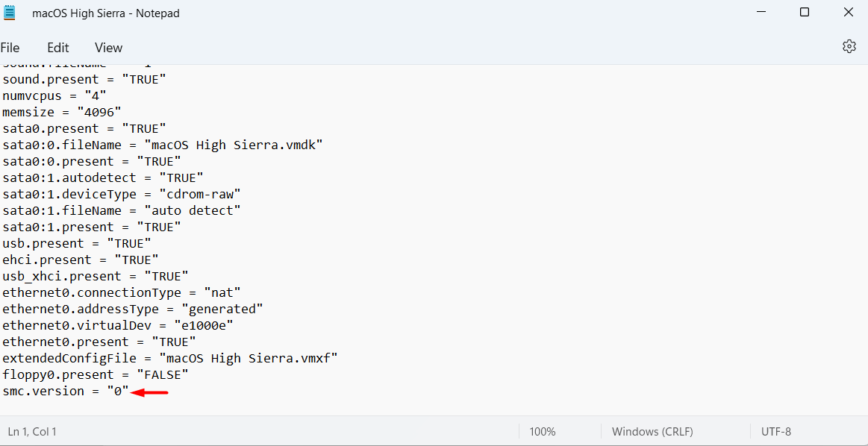Close the Notepad window
The image size is (868, 446).
point(848,13)
